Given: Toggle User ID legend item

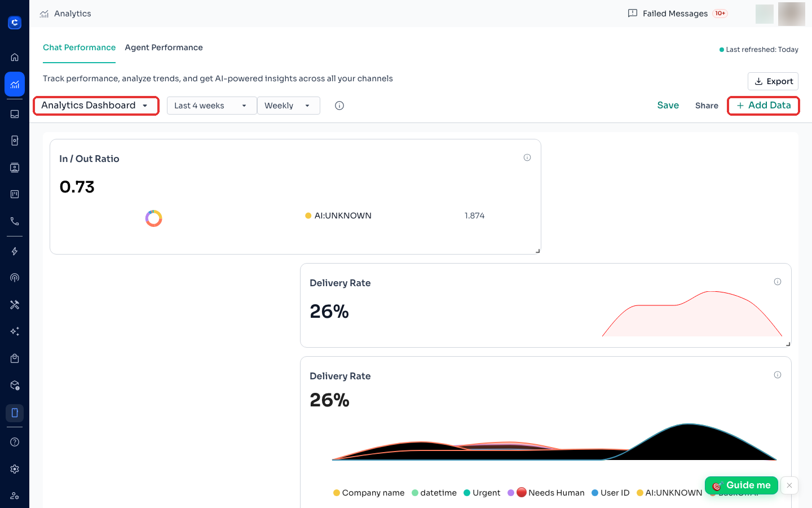Looking at the screenshot, I should (611, 493).
